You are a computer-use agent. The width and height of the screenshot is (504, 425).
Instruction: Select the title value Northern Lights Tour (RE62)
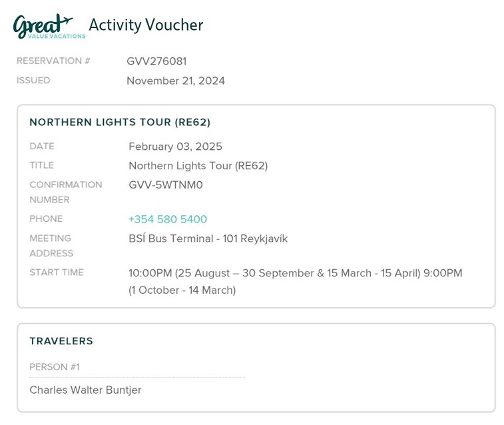[198, 166]
